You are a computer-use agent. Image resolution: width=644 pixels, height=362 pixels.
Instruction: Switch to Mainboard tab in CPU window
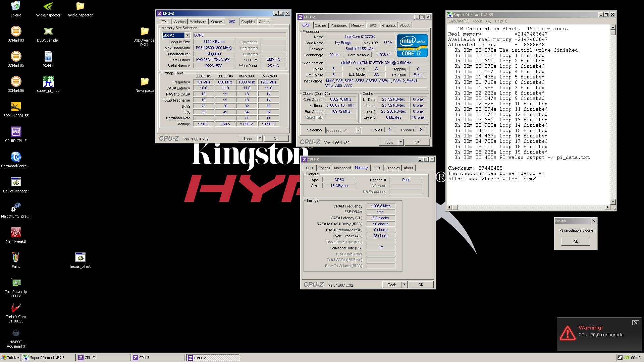tap(339, 25)
